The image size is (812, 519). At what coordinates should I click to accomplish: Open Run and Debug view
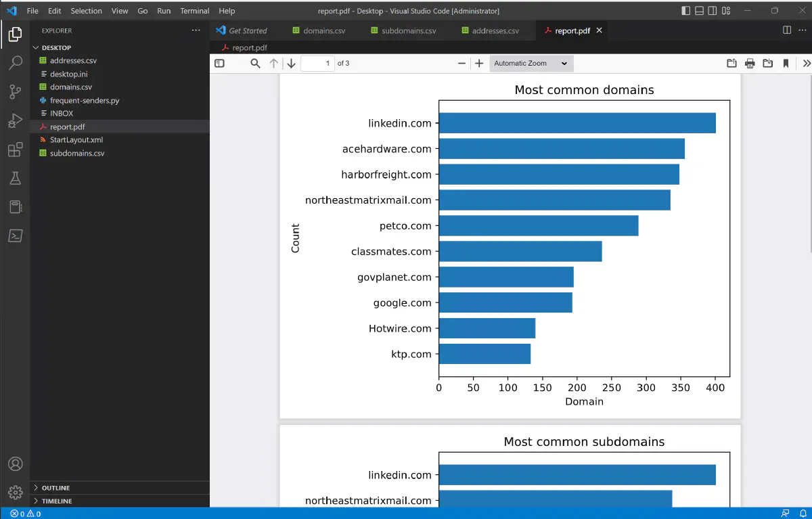pyautogui.click(x=15, y=121)
